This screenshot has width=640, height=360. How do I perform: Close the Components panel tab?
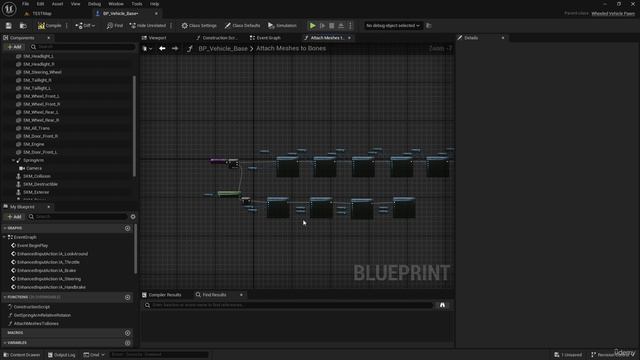point(49,38)
